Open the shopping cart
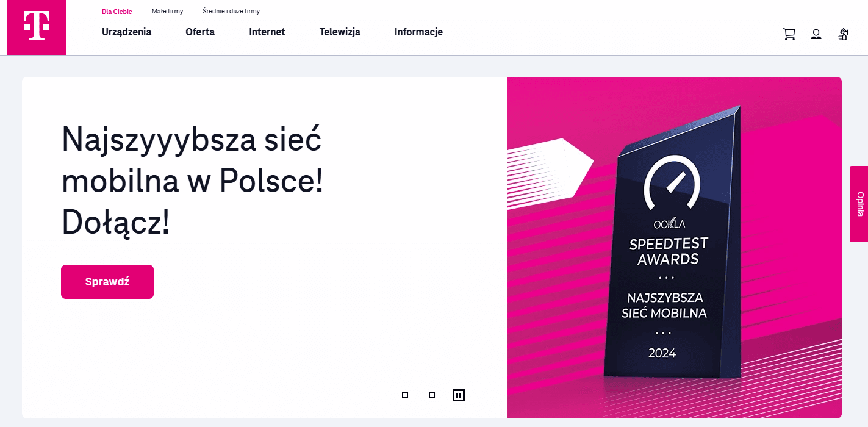 [789, 34]
